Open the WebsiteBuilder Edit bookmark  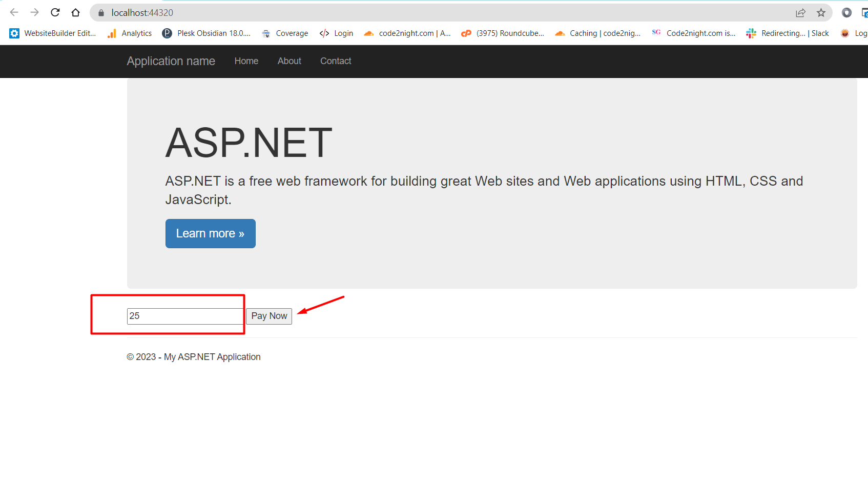click(53, 33)
